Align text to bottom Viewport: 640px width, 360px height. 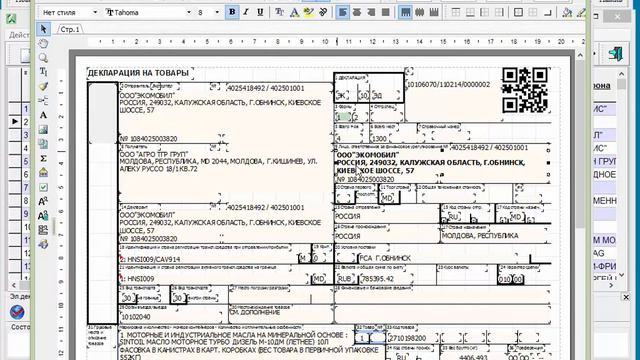click(434, 12)
